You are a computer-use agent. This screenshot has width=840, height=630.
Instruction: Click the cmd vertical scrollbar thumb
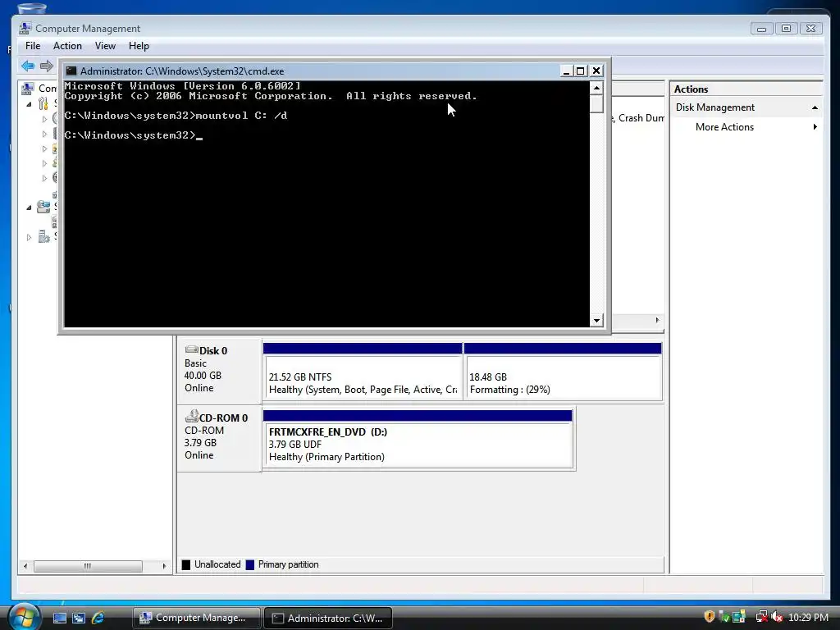point(597,103)
